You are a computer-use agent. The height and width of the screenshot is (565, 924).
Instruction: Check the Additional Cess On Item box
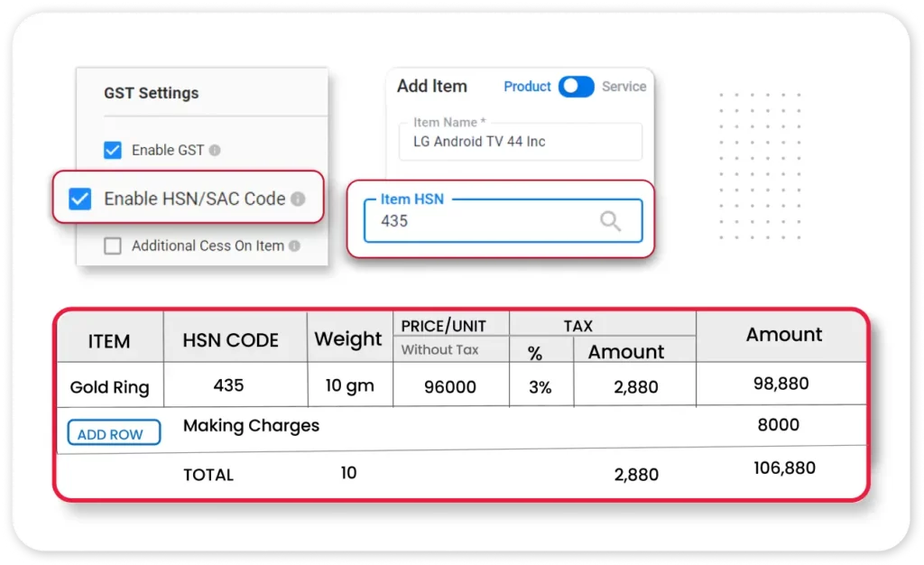pos(113,245)
